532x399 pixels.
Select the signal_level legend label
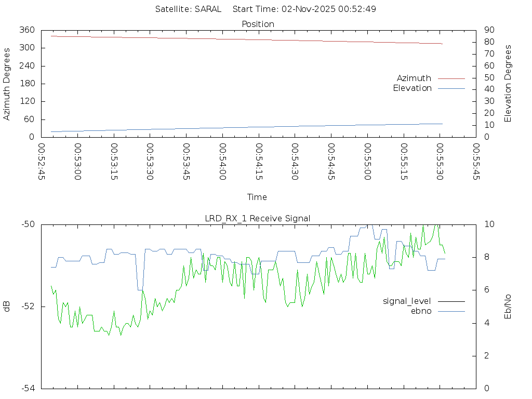(407, 301)
